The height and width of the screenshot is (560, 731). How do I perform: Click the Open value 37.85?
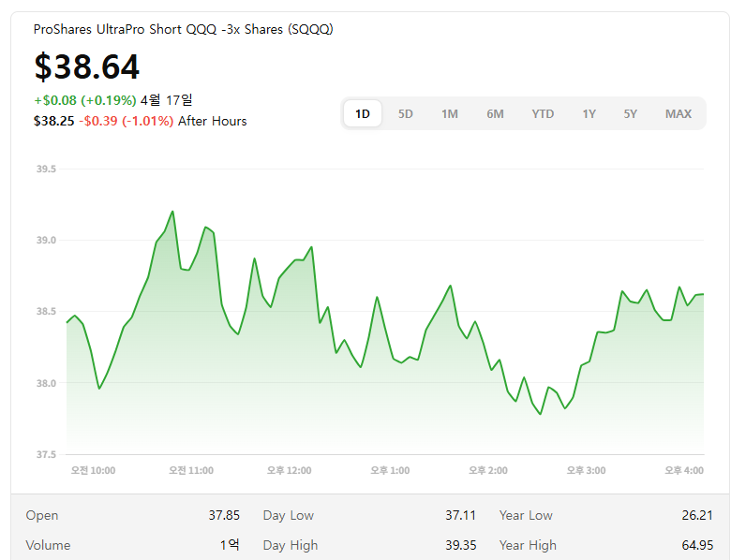tap(224, 515)
